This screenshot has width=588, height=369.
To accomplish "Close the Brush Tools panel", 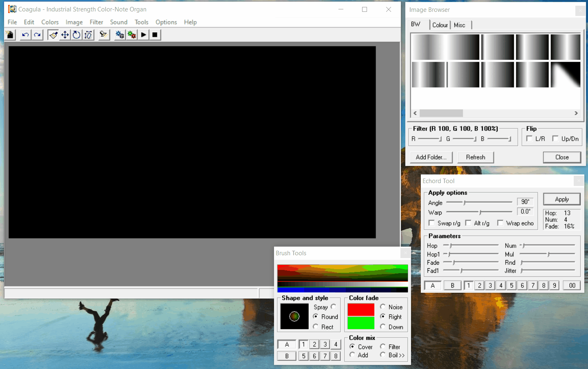I will click(x=405, y=253).
